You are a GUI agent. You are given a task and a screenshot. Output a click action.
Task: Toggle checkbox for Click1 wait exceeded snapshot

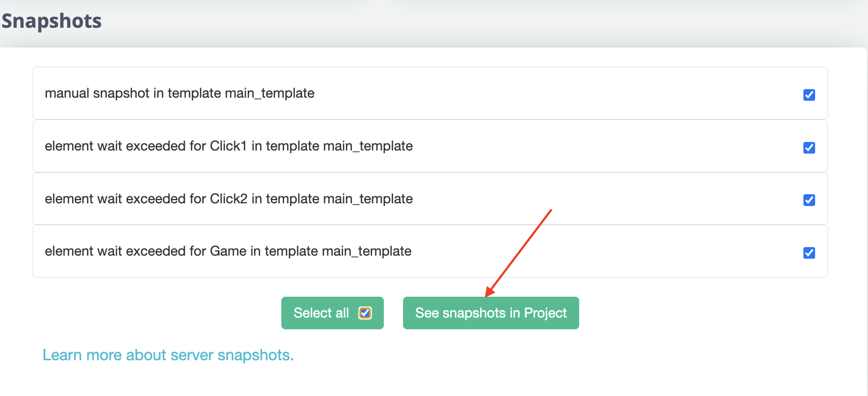pos(809,148)
